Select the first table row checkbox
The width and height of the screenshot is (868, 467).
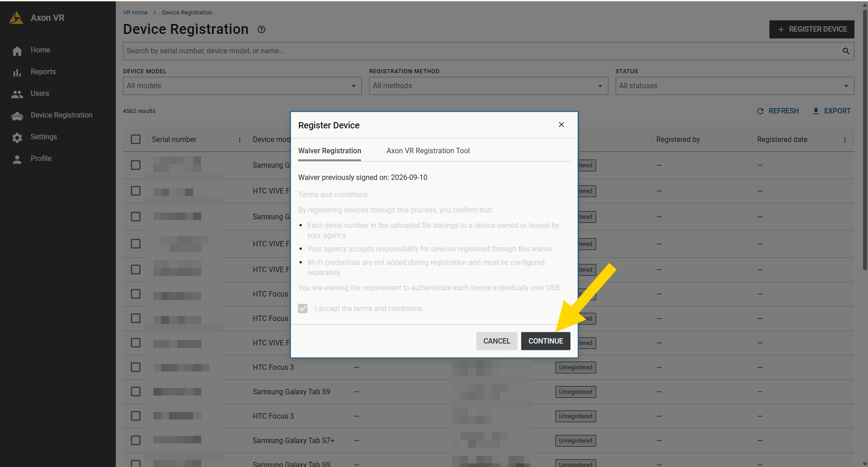(136, 165)
